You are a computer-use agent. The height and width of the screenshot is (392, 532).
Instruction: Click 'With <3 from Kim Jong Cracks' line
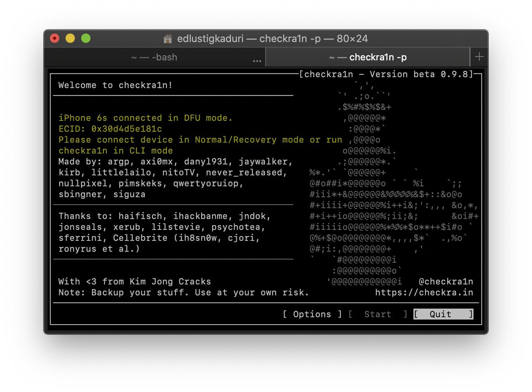135,281
